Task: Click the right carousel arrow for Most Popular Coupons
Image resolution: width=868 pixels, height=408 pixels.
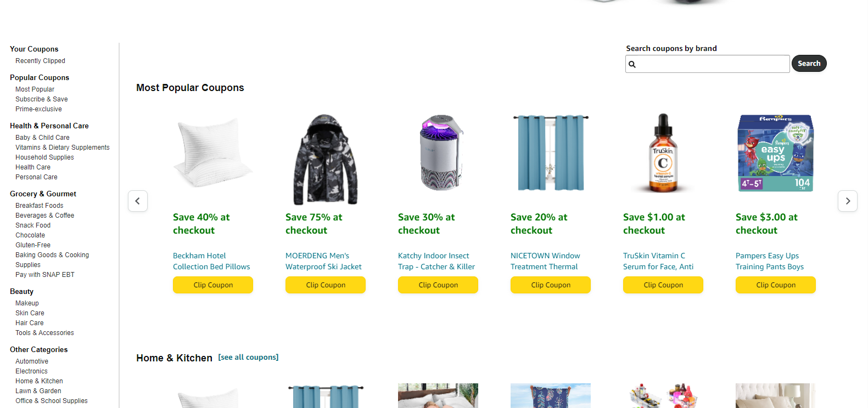Action: [848, 201]
